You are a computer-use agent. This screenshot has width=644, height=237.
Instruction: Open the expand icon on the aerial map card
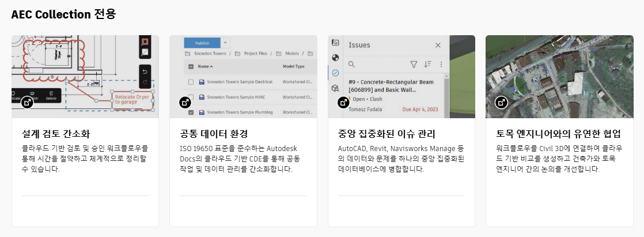502,103
